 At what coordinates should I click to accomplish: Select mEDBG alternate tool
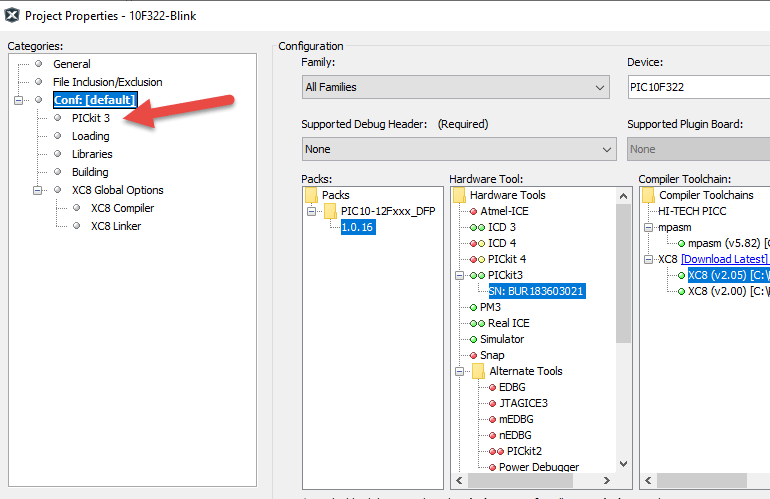[516, 419]
